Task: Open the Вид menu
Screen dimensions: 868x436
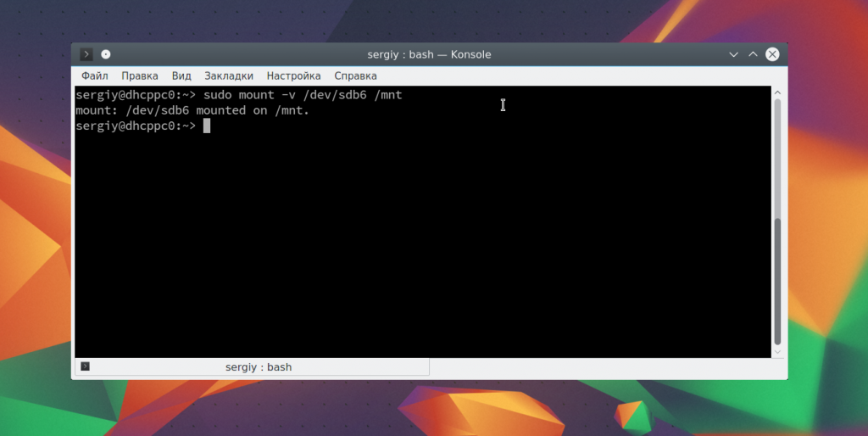Action: (181, 75)
